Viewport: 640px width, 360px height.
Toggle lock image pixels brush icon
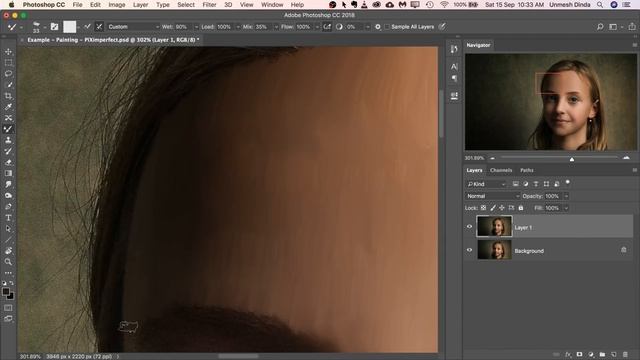[493, 208]
